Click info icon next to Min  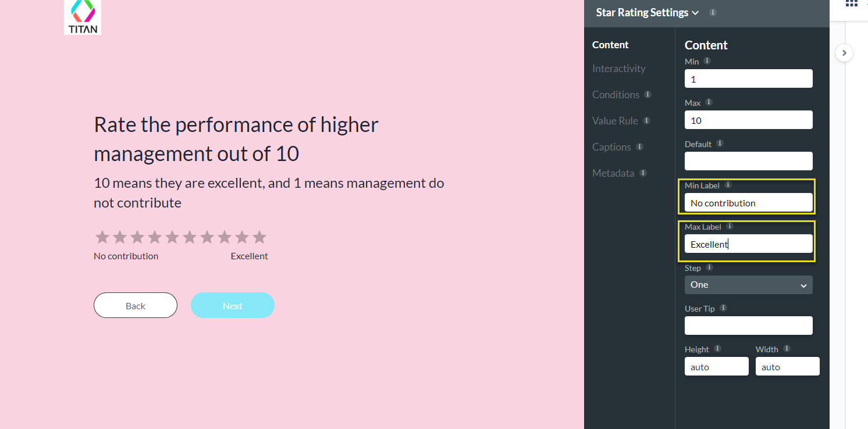(x=707, y=60)
